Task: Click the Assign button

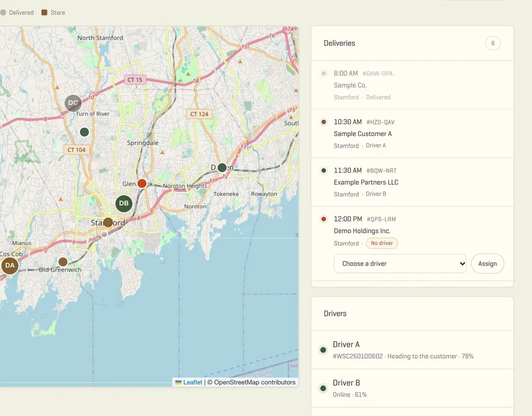Action: click(488, 264)
